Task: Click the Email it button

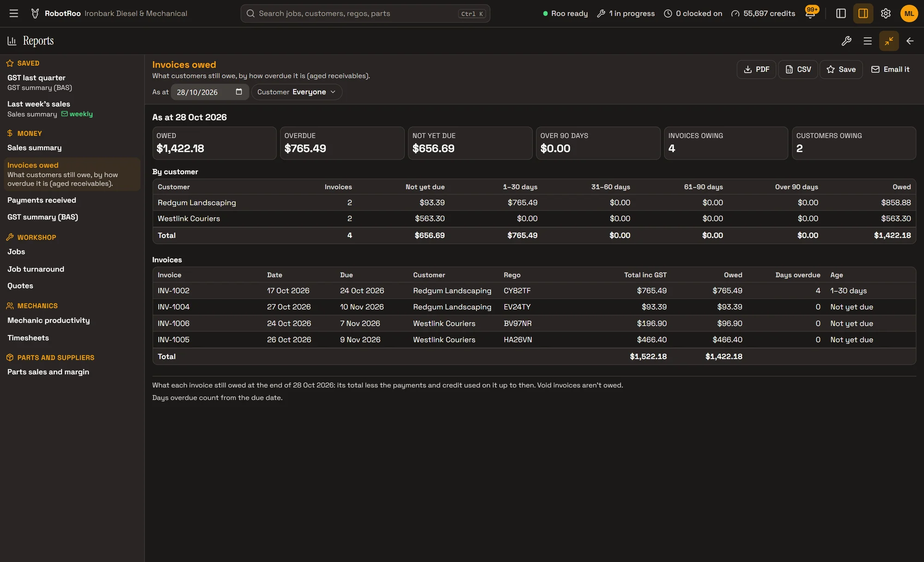Action: point(890,69)
